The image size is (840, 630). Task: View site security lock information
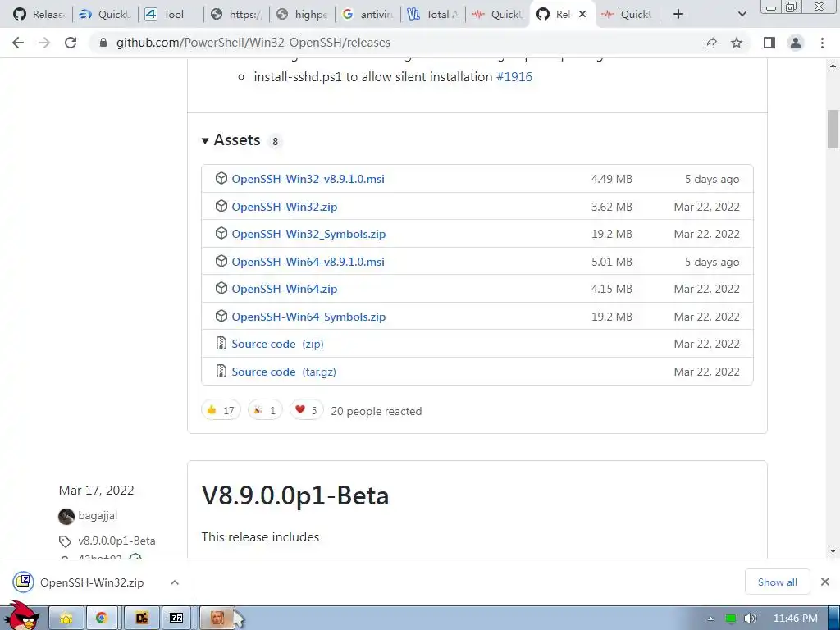pos(104,43)
